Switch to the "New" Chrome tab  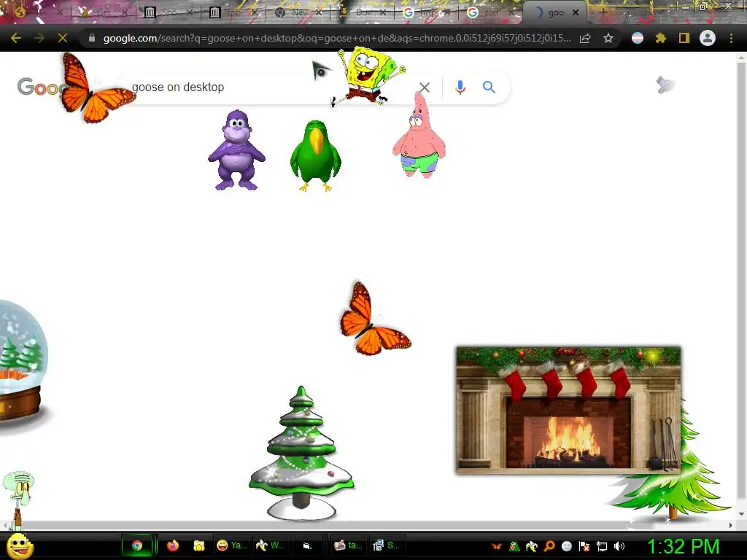[x=300, y=13]
